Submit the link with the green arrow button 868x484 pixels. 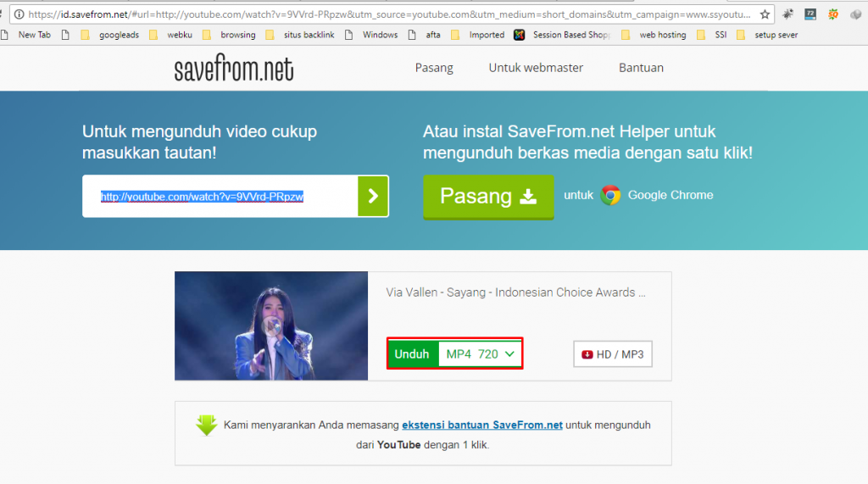tap(373, 196)
